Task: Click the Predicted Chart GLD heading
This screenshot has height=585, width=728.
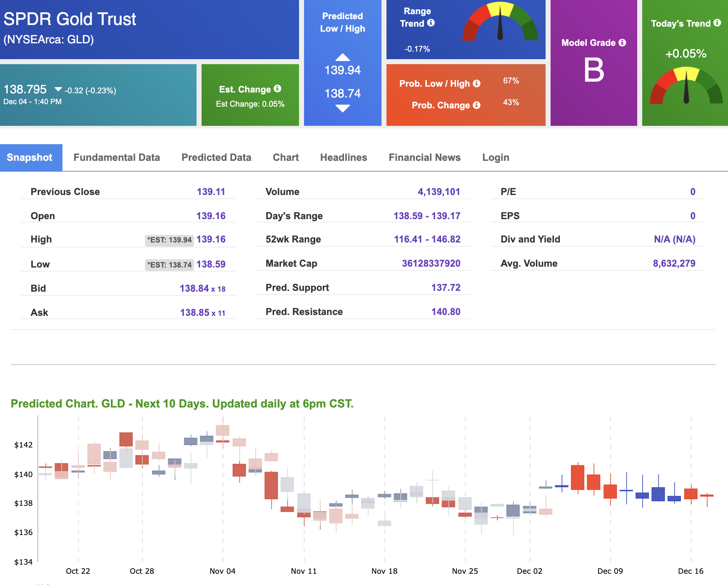Action: pos(182,404)
